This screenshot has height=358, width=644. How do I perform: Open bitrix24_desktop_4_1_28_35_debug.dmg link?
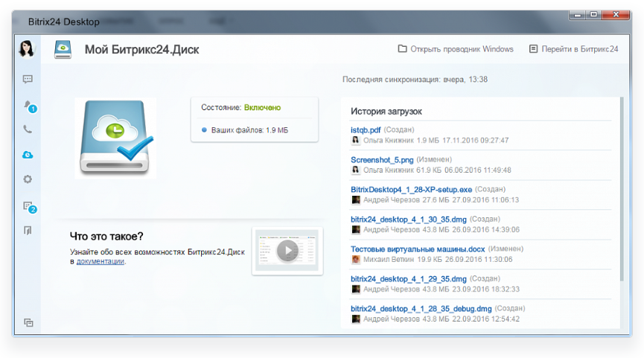[x=421, y=309]
